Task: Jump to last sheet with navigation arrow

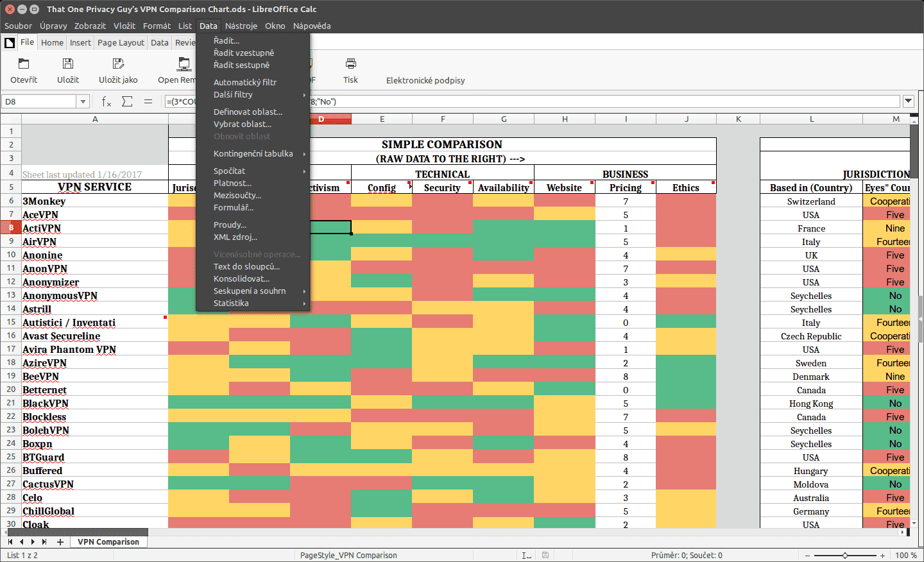Action: tap(44, 542)
